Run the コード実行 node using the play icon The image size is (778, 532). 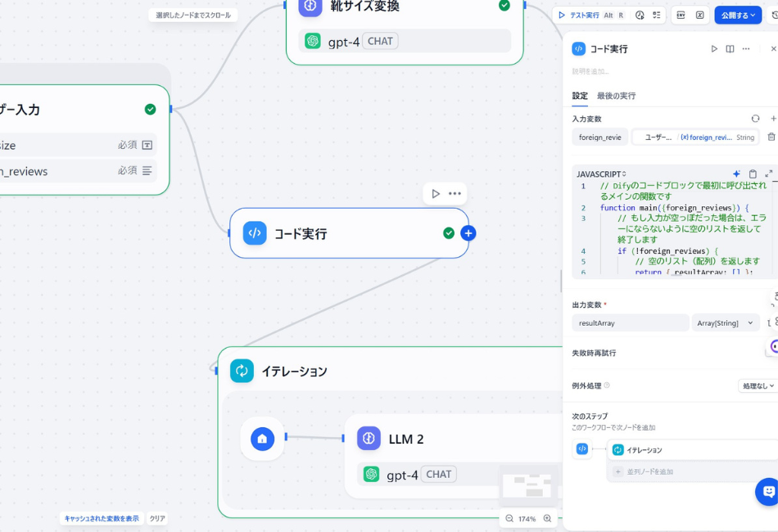[715, 49]
